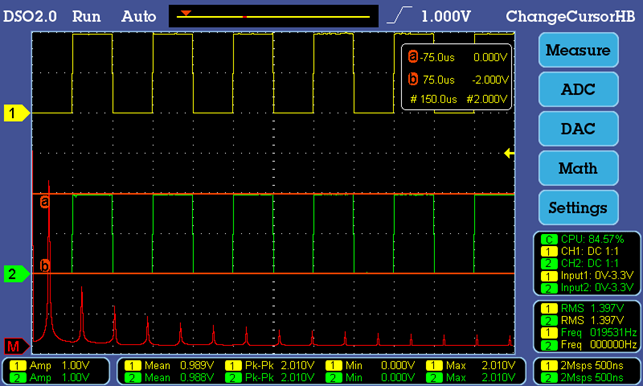Click the 1.000V trigger level value
Viewport: 643px width, 386px height.
(446, 16)
